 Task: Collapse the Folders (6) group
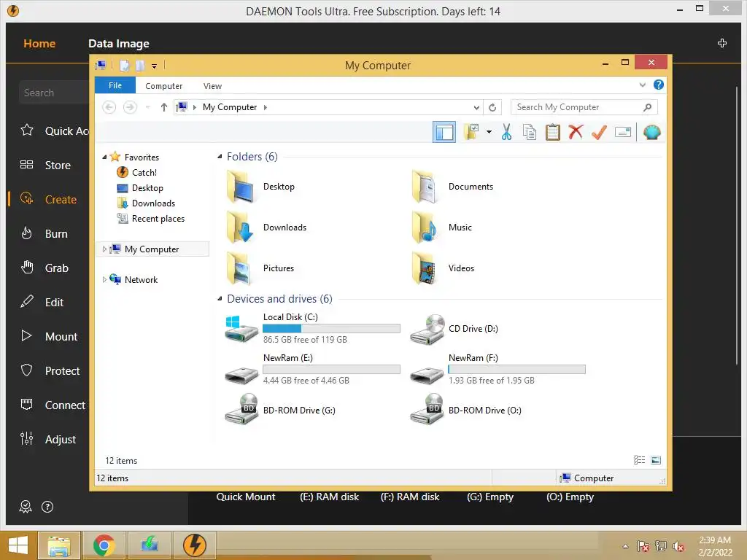[x=220, y=157]
